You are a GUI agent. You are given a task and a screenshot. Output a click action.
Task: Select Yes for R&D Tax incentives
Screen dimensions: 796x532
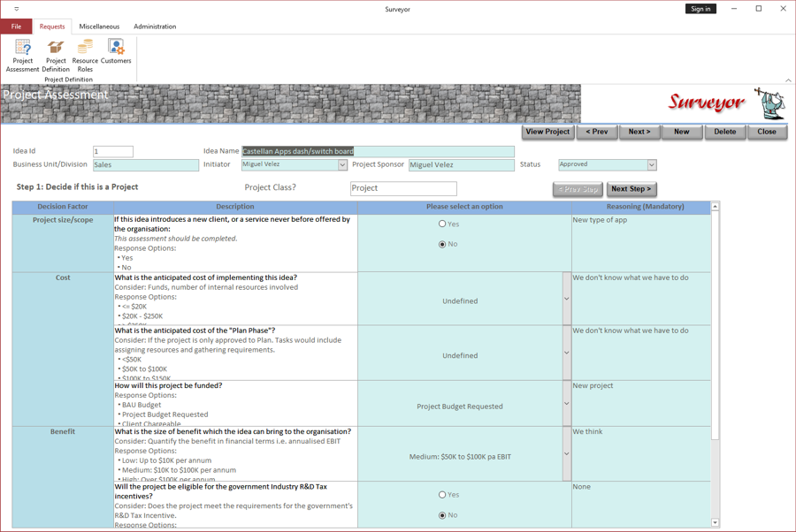pyautogui.click(x=442, y=495)
